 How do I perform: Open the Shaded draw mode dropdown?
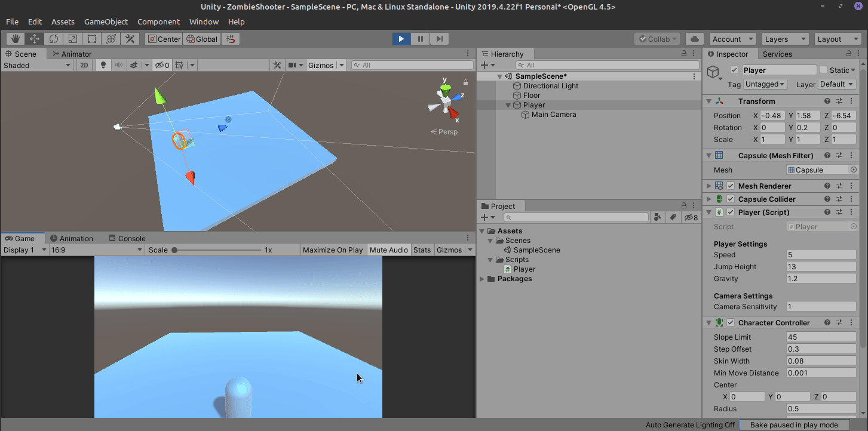pyautogui.click(x=37, y=65)
